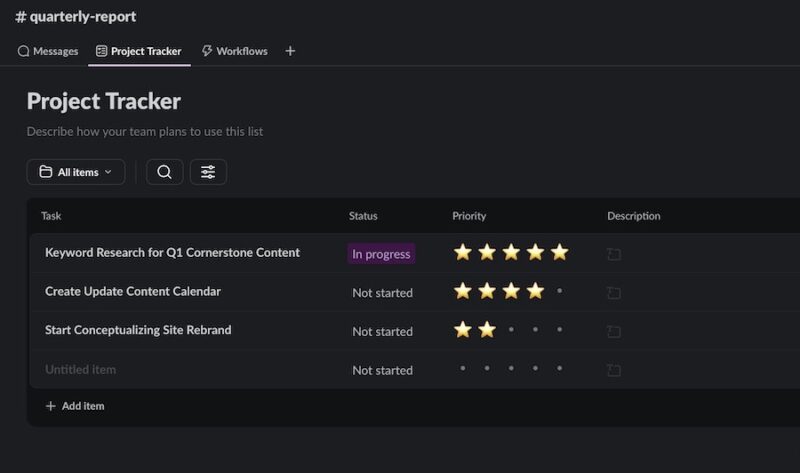Open Keyword Research for Q1 Cornerstone Content task
The height and width of the screenshot is (473, 800).
pos(172,253)
